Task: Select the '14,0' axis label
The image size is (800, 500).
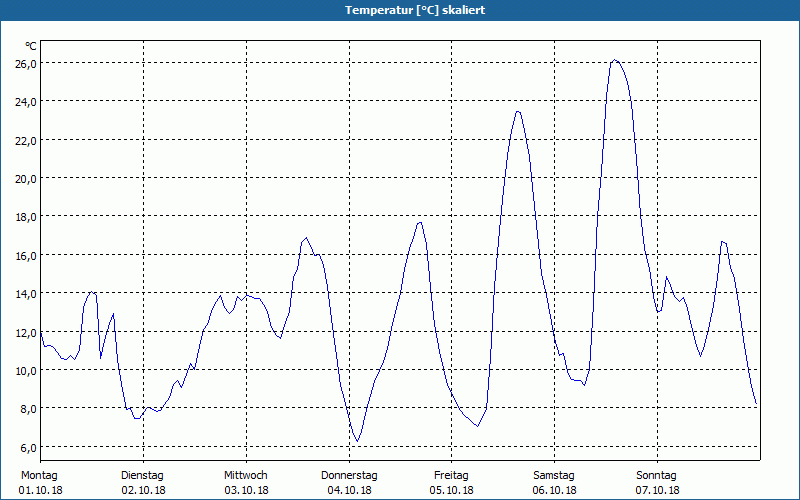Action: 26,293
